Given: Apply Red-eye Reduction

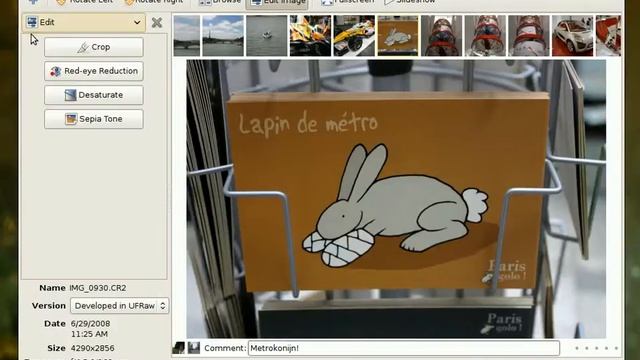Looking at the screenshot, I should click(93, 71).
